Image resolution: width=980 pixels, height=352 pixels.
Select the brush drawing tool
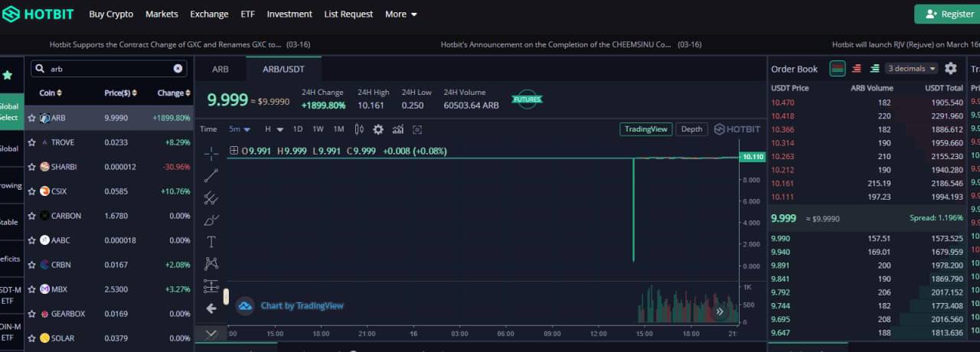point(211,220)
